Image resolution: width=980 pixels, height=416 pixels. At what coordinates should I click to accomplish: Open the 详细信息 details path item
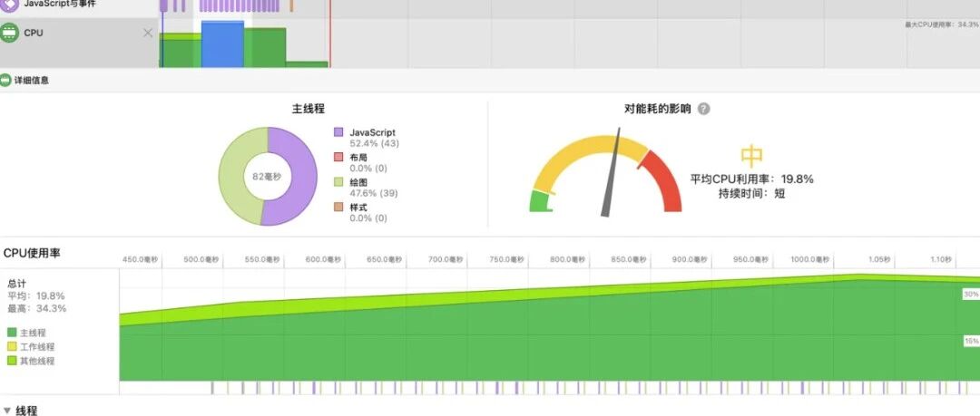pyautogui.click(x=31, y=81)
